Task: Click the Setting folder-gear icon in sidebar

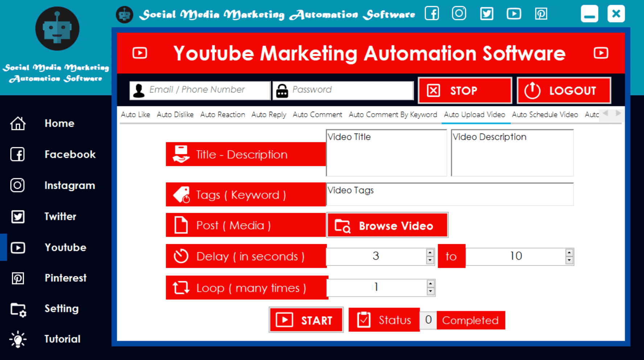Action: point(18,310)
